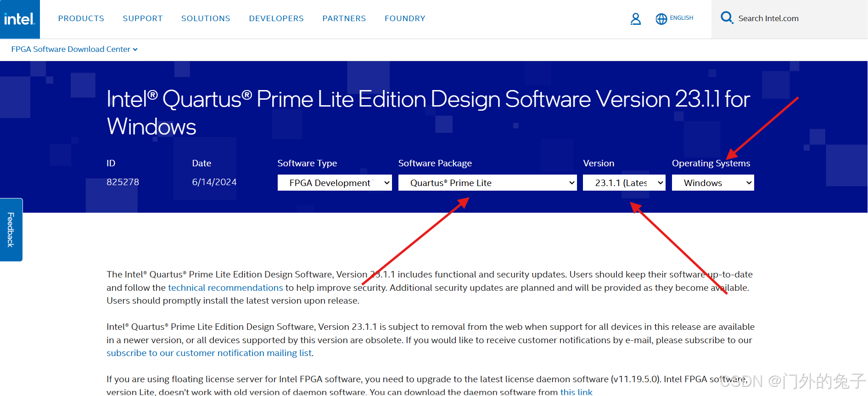Click the Software Package label

435,163
